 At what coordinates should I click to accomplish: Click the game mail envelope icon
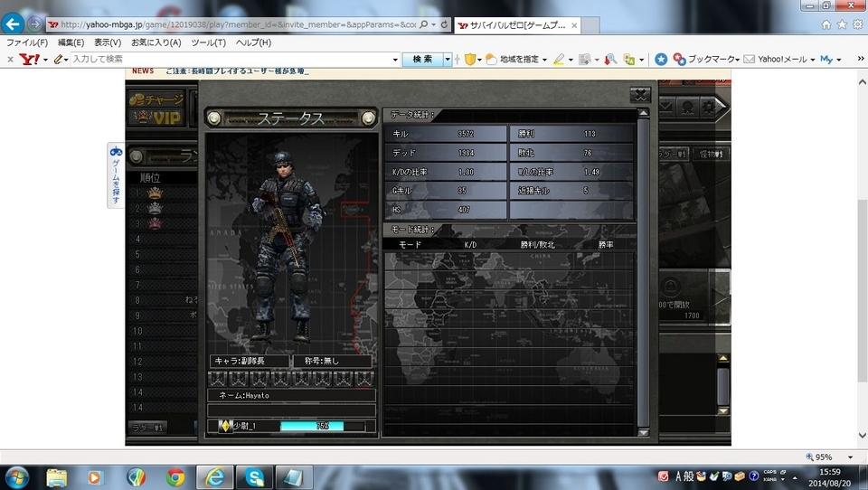click(666, 107)
